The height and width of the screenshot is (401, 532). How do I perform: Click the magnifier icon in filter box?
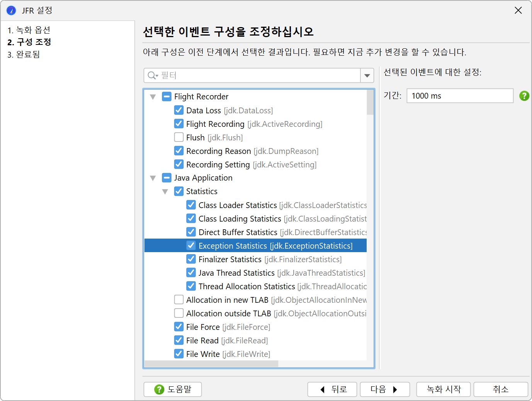pos(152,75)
